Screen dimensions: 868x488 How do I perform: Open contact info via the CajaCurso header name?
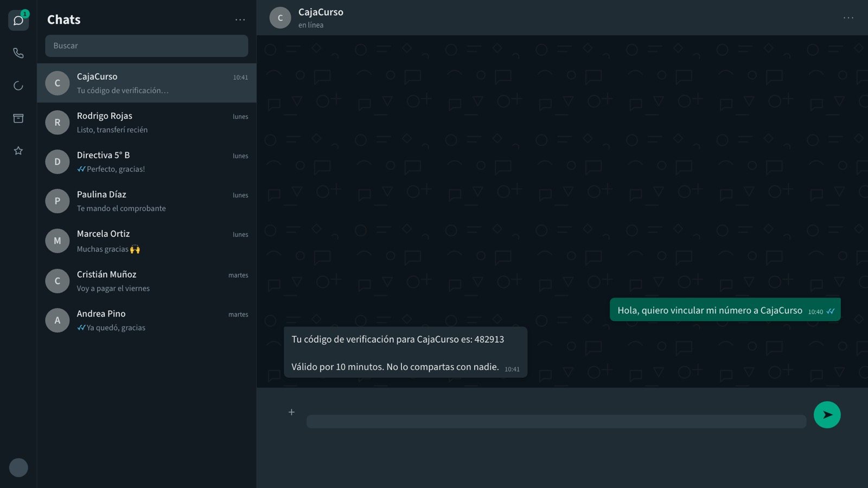pos(321,12)
